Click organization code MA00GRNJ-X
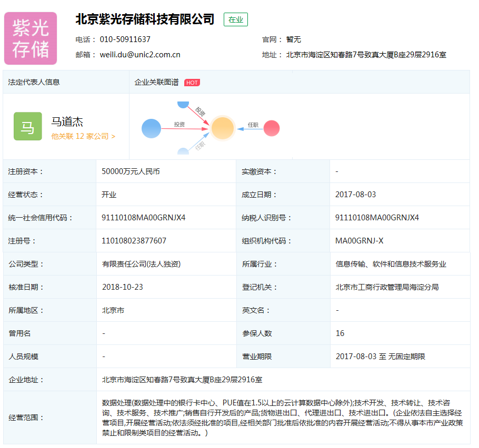 point(359,241)
